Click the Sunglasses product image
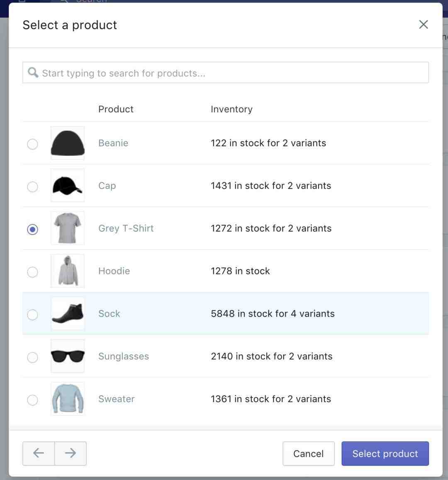 [x=68, y=356]
